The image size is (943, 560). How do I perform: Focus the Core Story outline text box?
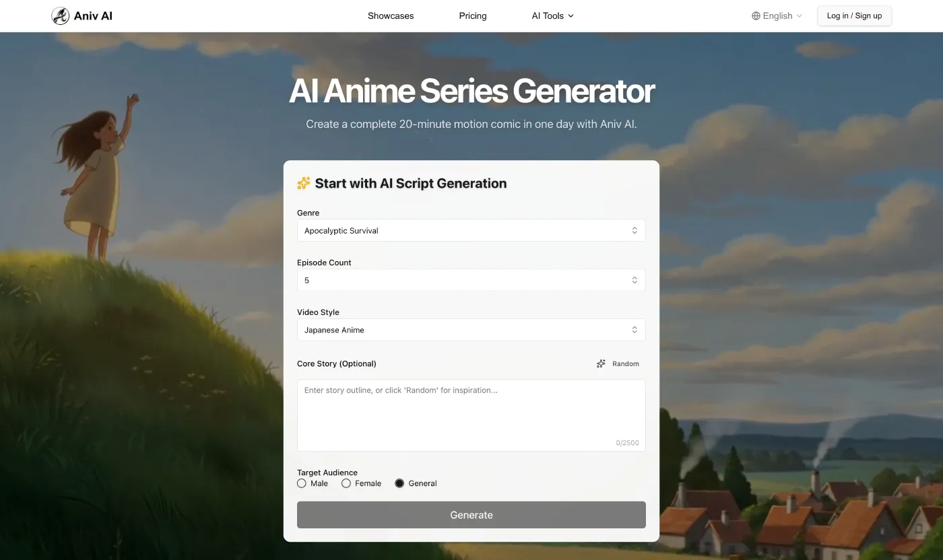pyautogui.click(x=471, y=415)
